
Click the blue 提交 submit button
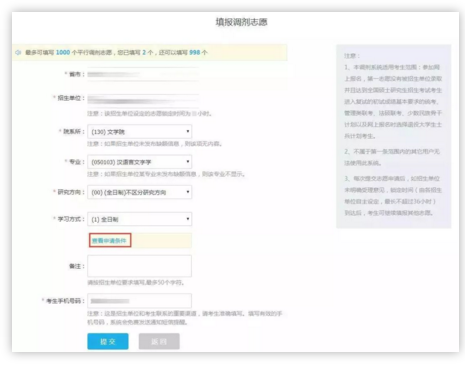pyautogui.click(x=108, y=341)
